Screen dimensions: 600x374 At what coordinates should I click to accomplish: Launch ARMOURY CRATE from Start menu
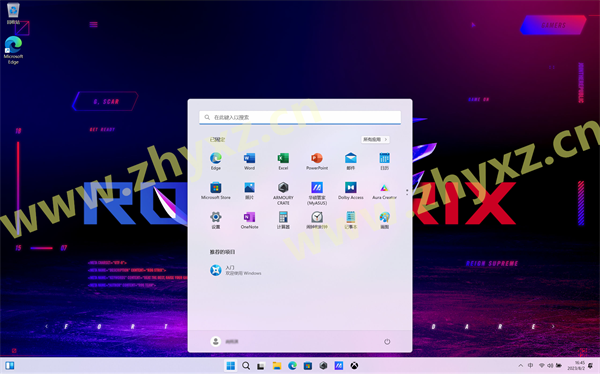[283, 193]
